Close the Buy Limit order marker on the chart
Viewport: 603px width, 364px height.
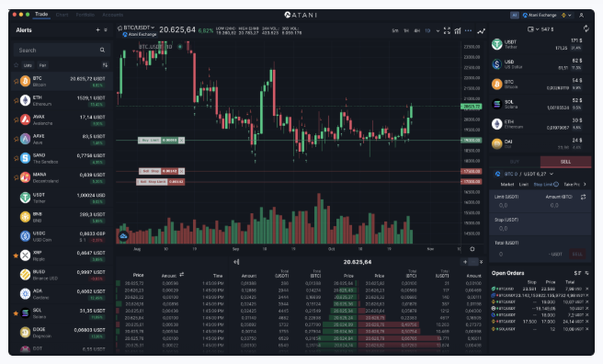pyautogui.click(x=181, y=141)
